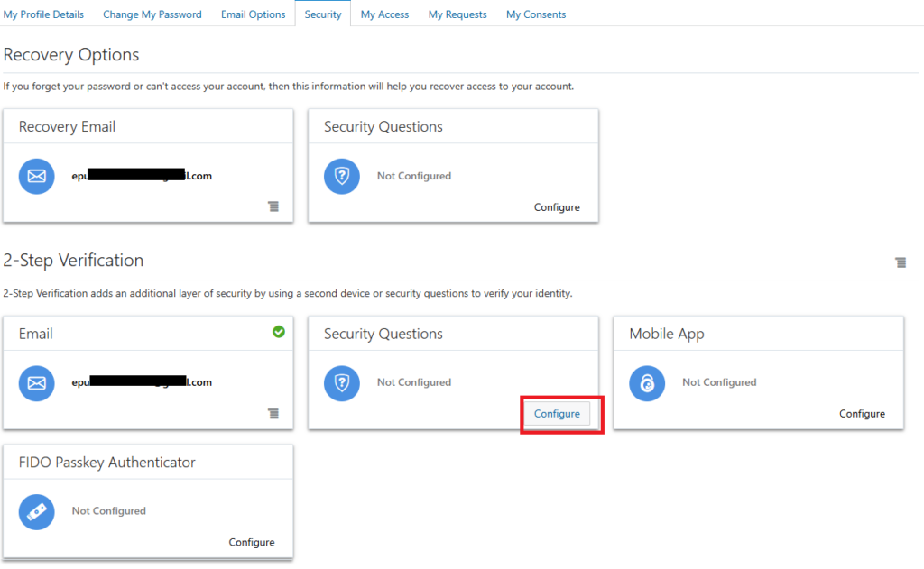Switch to Change My Password tab

click(152, 14)
